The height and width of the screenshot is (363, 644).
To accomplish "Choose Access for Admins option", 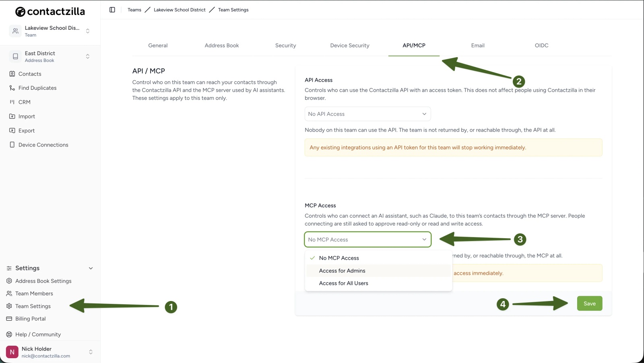I will coord(378,270).
